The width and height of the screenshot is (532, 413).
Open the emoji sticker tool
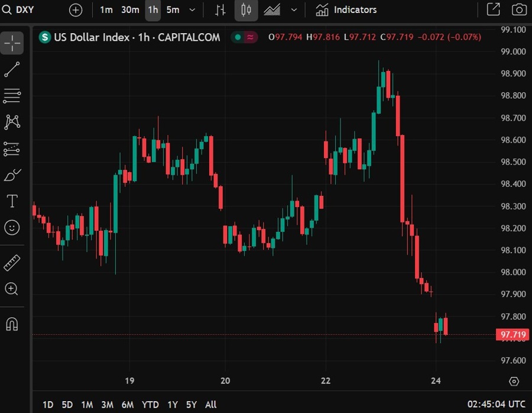point(12,227)
